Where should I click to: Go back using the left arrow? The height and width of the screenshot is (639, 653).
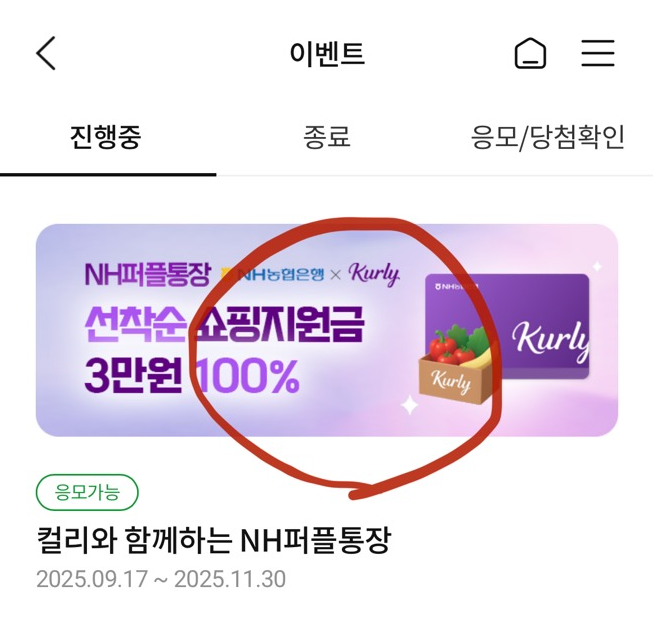(46, 53)
